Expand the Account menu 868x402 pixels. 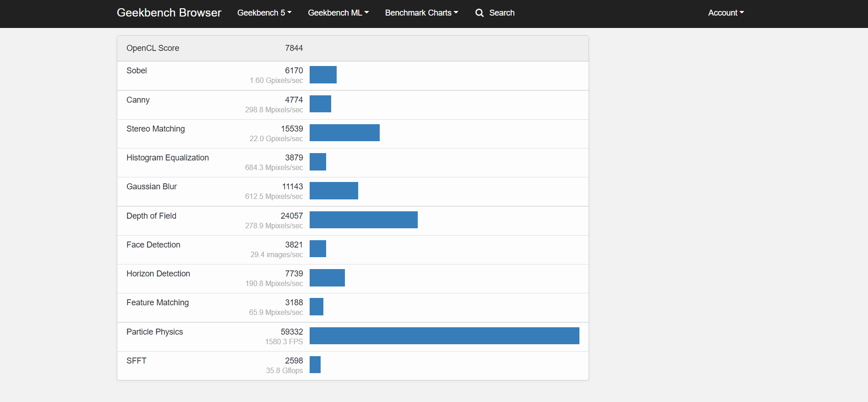(x=726, y=13)
